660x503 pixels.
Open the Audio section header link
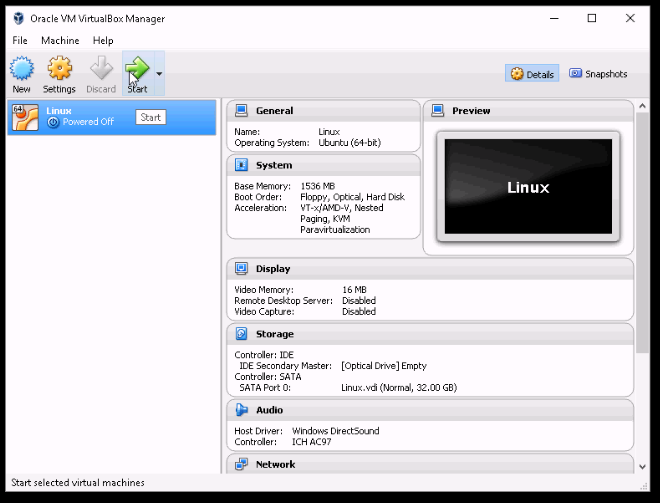point(269,410)
